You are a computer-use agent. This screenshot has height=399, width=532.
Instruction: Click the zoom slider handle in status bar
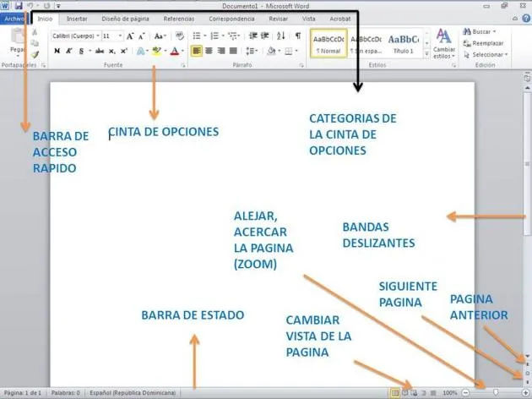496,393
